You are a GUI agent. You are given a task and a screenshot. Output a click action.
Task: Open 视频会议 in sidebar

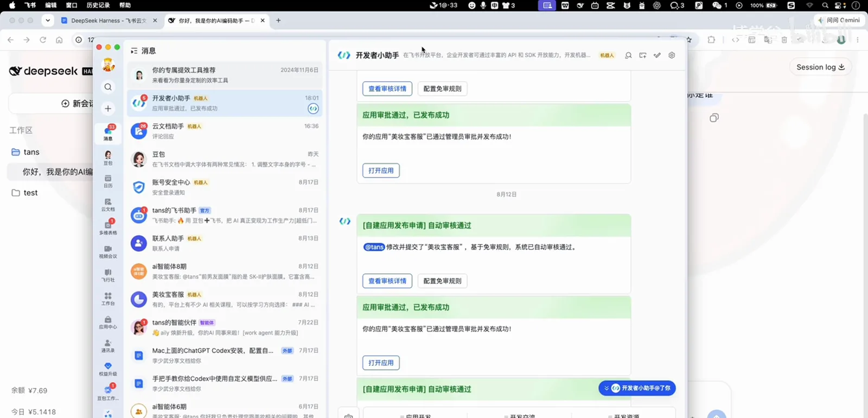108,252
